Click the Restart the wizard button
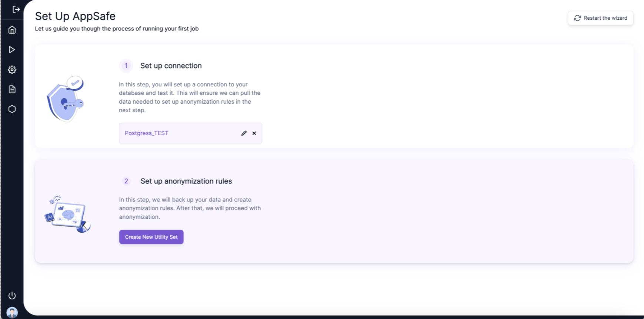 pyautogui.click(x=600, y=18)
